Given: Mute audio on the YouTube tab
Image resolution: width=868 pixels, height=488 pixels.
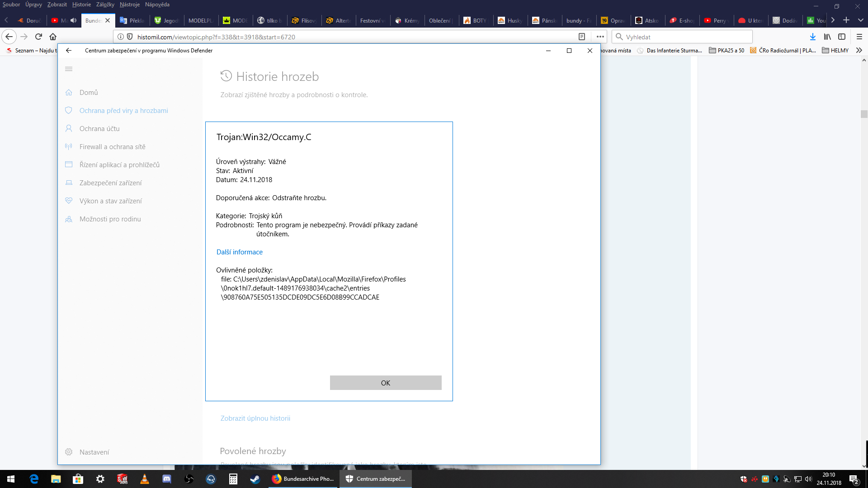Looking at the screenshot, I should [74, 20].
